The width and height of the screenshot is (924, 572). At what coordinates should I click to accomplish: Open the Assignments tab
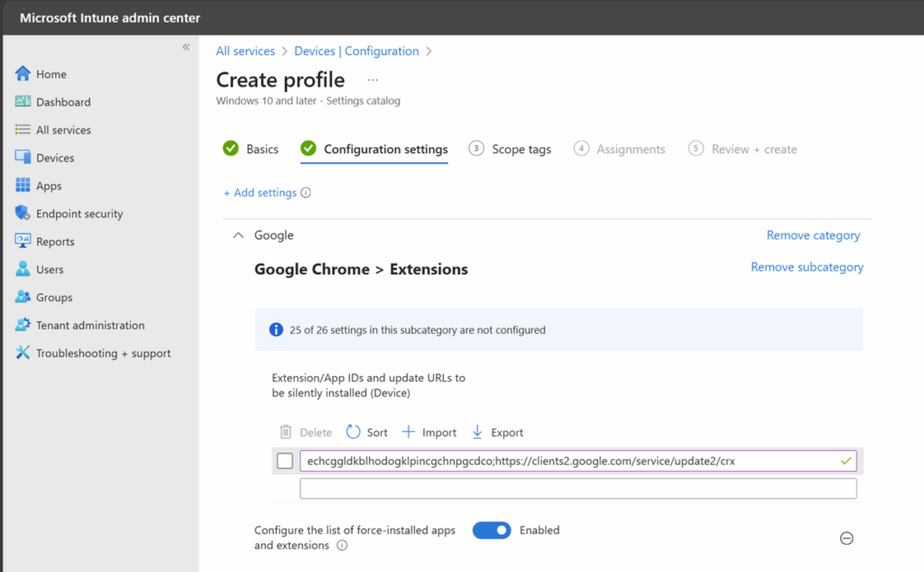click(x=619, y=149)
